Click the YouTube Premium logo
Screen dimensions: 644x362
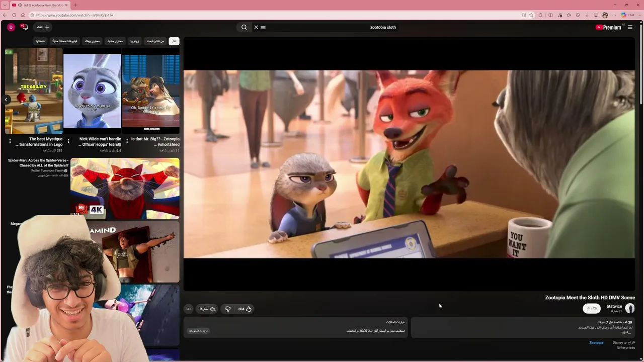tap(608, 27)
